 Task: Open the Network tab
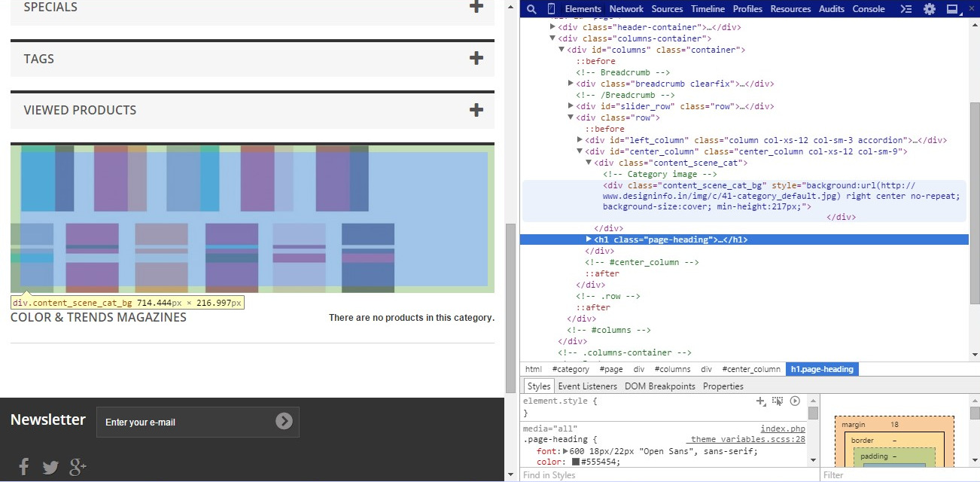tap(626, 9)
